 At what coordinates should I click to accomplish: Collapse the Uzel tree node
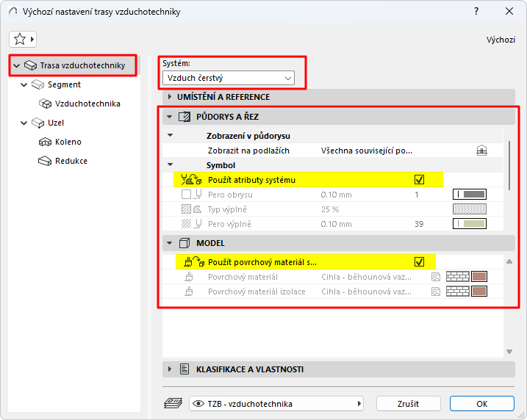(x=24, y=123)
